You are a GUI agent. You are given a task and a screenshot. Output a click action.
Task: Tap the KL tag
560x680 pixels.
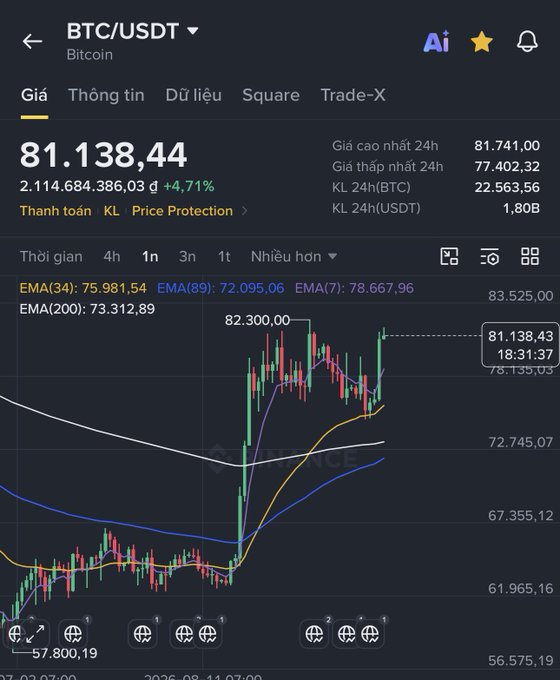111,211
